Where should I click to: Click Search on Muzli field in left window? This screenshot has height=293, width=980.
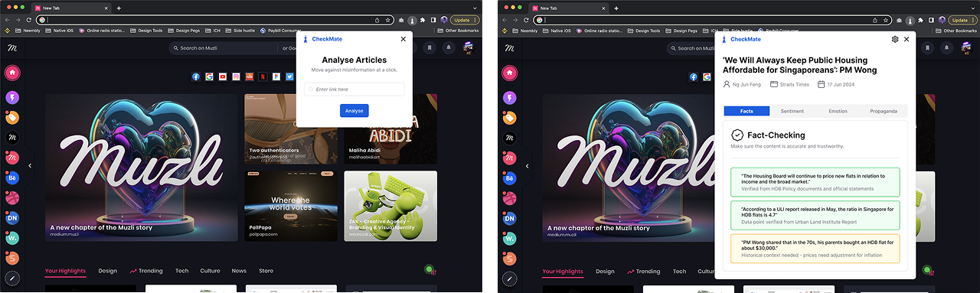(x=224, y=47)
